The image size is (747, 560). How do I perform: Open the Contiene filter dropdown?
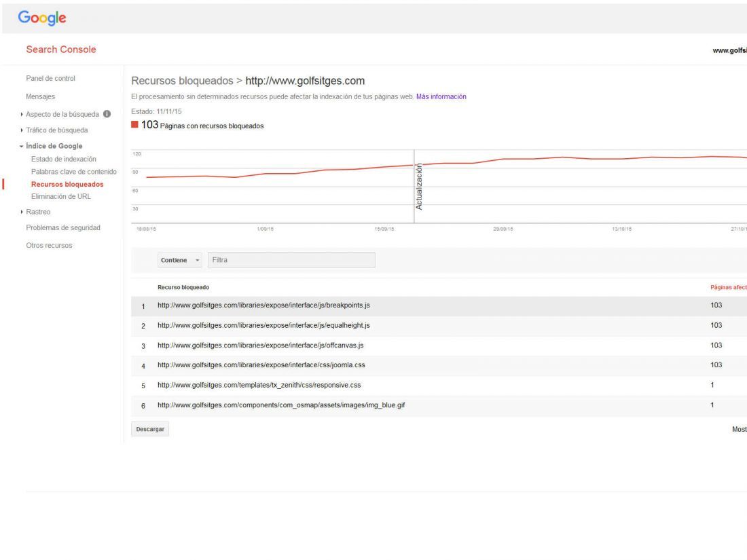179,261
